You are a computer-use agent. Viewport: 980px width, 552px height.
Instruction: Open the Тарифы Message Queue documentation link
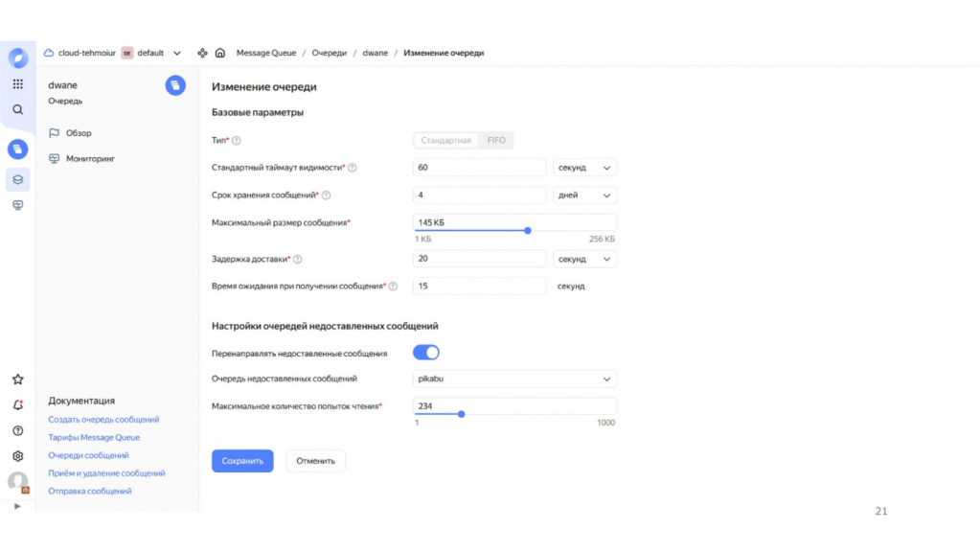pos(94,438)
